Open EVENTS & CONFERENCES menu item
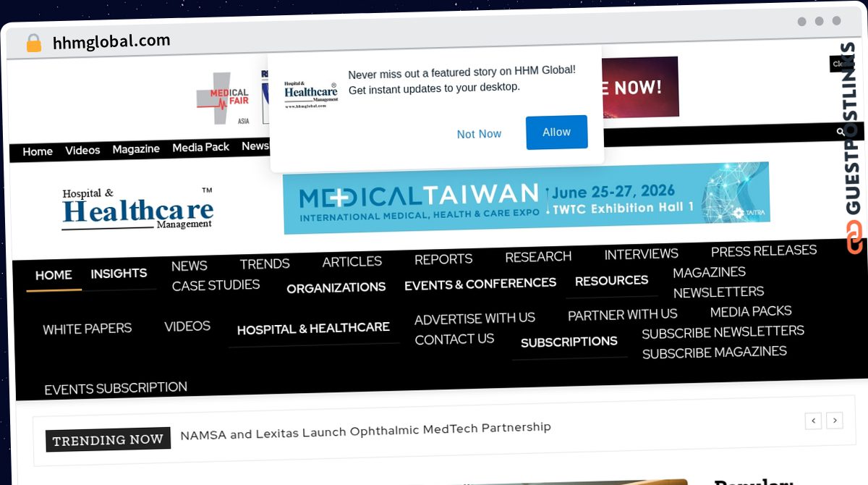 tap(480, 284)
